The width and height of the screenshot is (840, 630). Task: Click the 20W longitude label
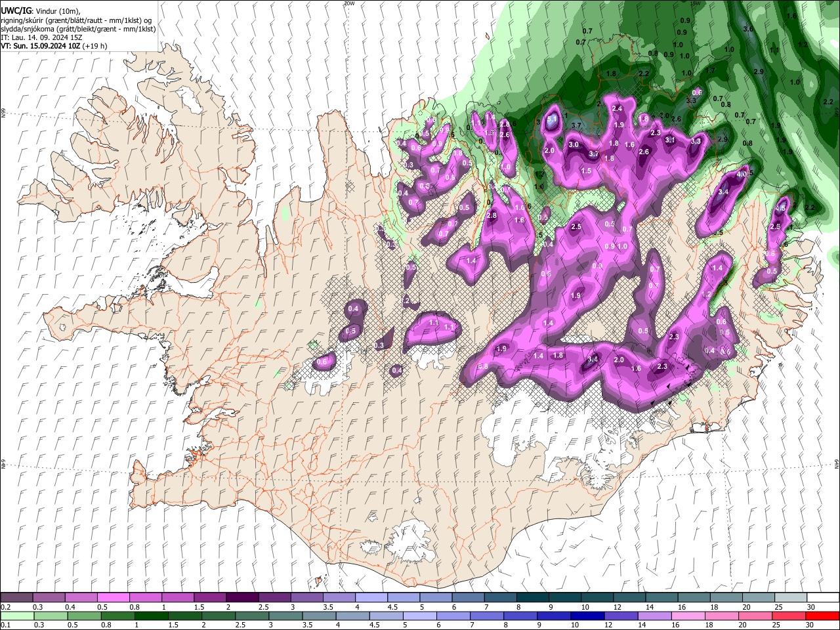point(349,3)
